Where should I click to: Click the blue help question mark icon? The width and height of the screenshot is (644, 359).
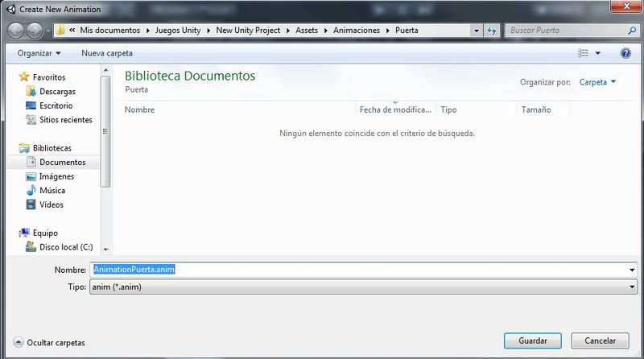625,53
